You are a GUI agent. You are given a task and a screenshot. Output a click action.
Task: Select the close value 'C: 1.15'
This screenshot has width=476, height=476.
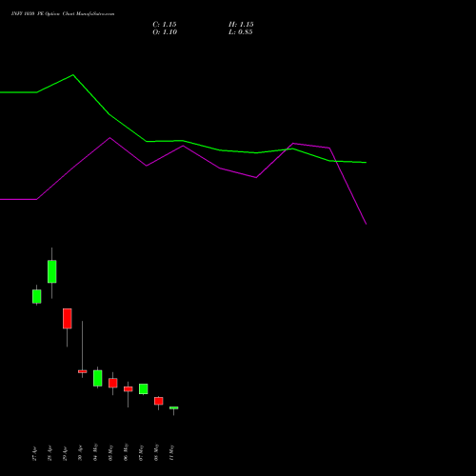point(165,25)
